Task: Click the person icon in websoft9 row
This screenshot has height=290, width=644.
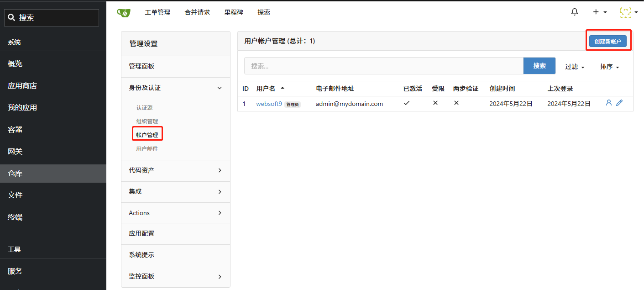Action: (x=608, y=103)
